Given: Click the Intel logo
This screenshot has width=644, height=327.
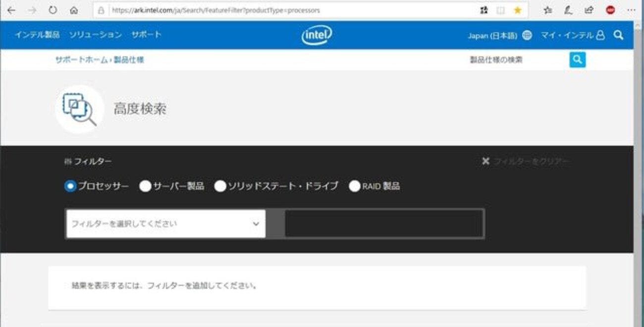Looking at the screenshot, I should pos(317,35).
